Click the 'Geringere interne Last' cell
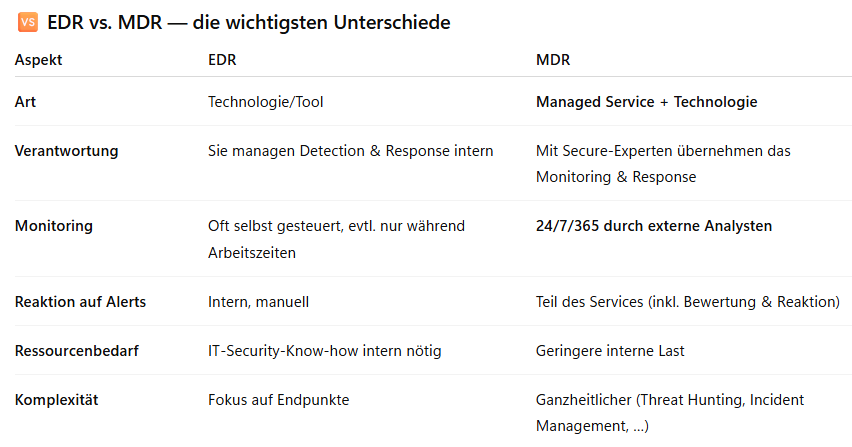Image resolution: width=852 pixels, height=447 pixels. tap(610, 350)
